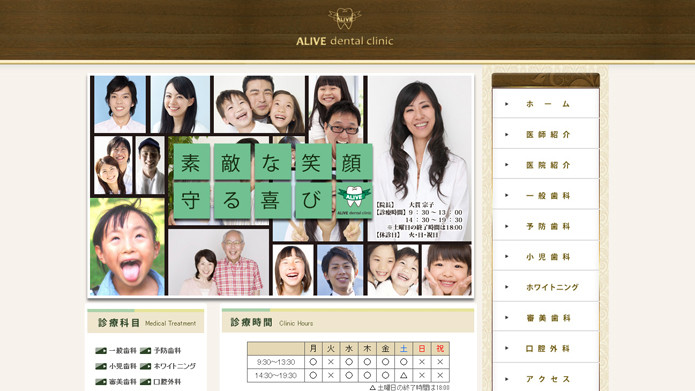
Task: Click the arrow bullet beside sidebar ホワイトニング
Action: click(x=507, y=287)
